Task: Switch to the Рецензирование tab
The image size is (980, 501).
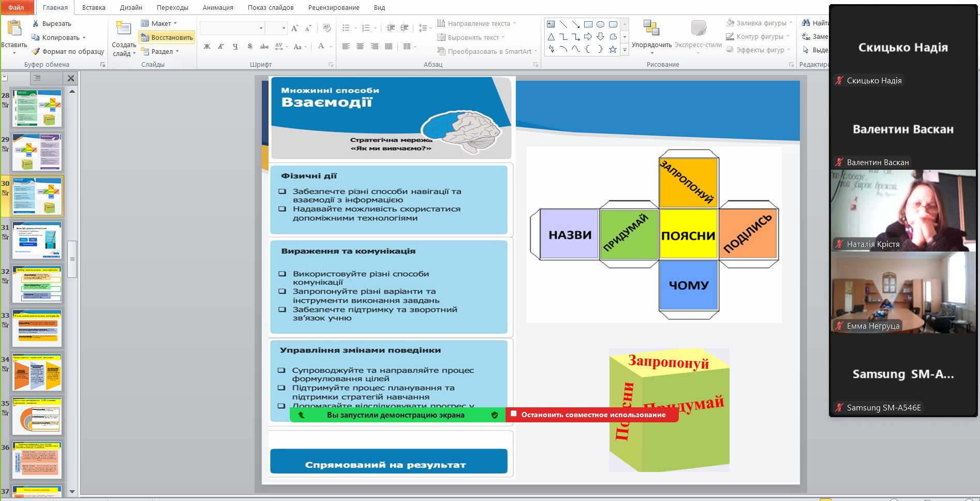Action: tap(334, 7)
